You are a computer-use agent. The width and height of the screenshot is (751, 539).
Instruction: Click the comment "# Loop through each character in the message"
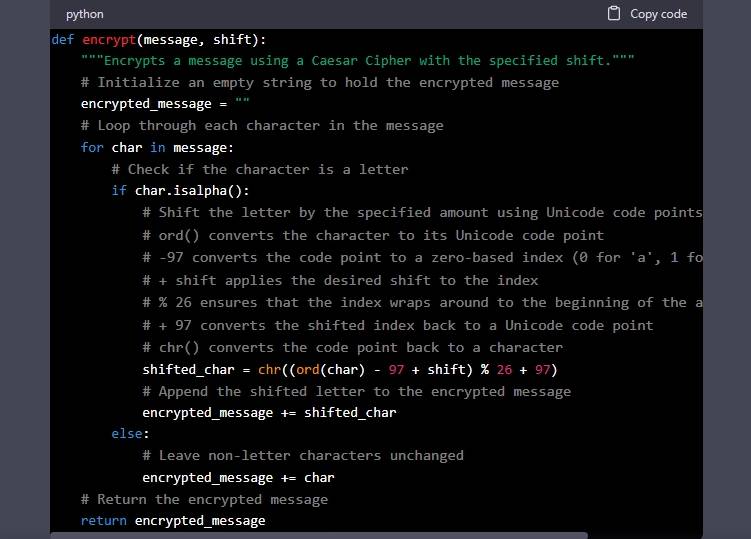pyautogui.click(x=262, y=126)
